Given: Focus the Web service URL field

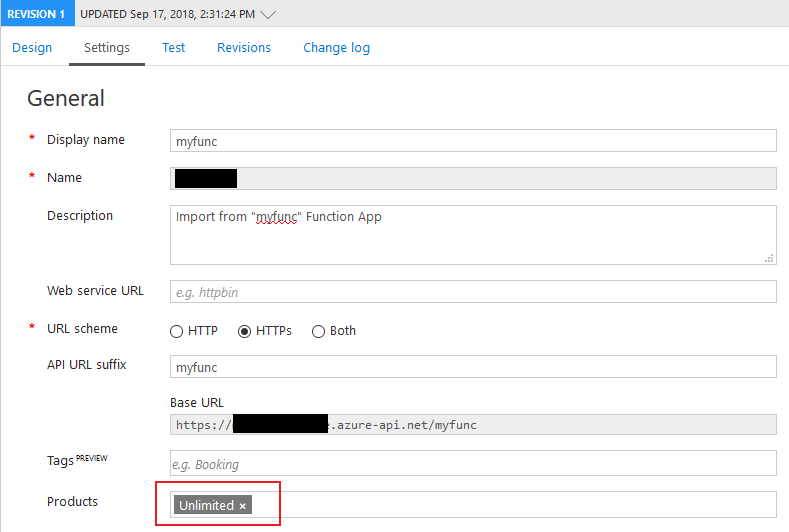Looking at the screenshot, I should [473, 292].
